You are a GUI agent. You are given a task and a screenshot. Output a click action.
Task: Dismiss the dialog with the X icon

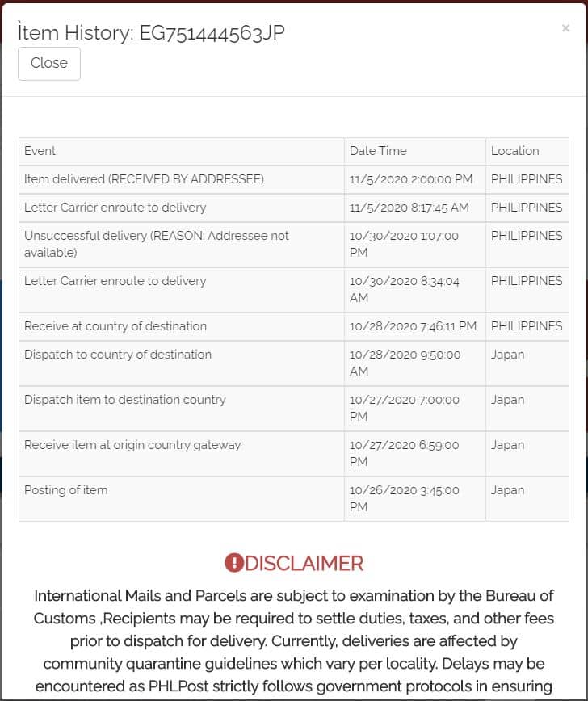(x=565, y=28)
